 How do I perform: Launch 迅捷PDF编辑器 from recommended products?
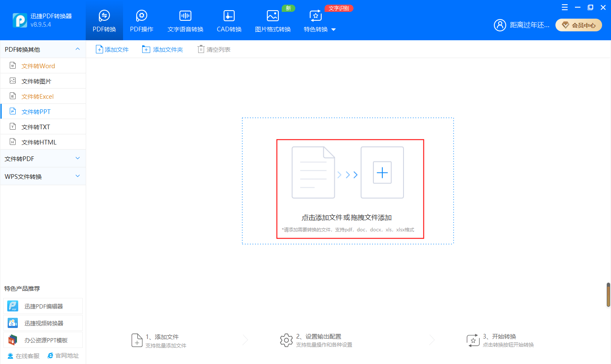tap(43, 306)
